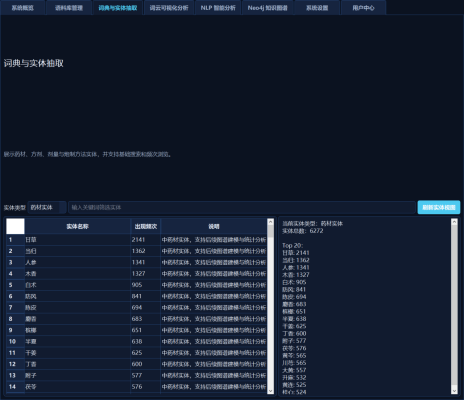Click the 词典与实体抽取 page heading

pos(34,63)
